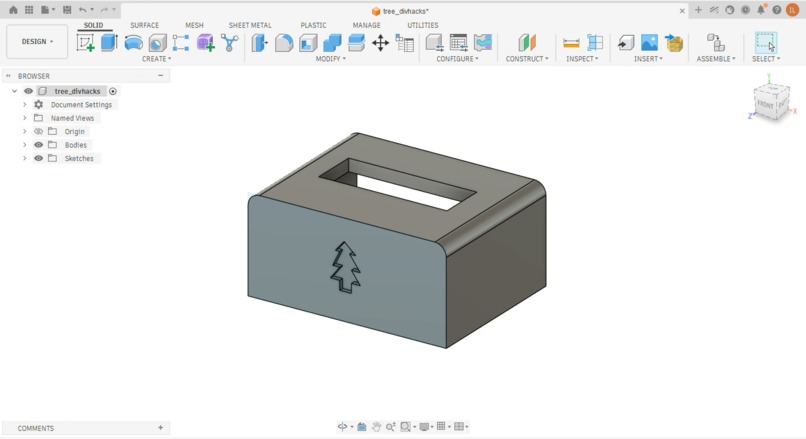Select the Zoom tool in navigation bar
Screen dimensions: 806x439
[391, 427]
